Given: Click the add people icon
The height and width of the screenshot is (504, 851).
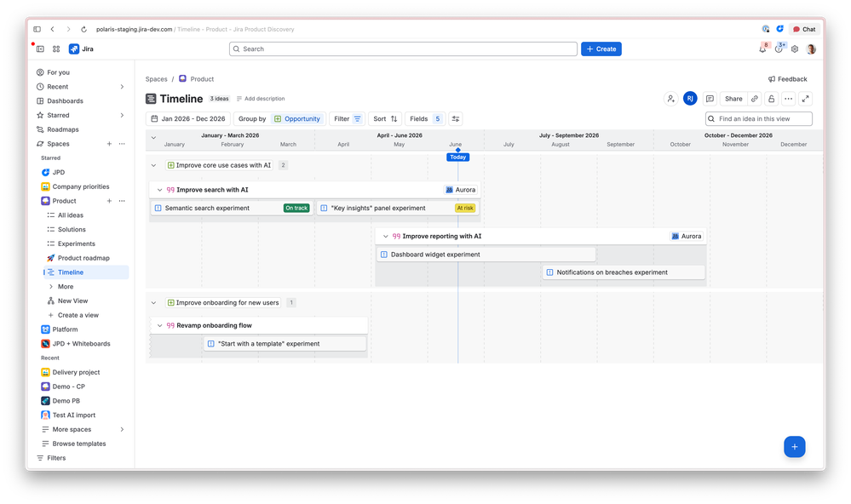Looking at the screenshot, I should pos(671,99).
